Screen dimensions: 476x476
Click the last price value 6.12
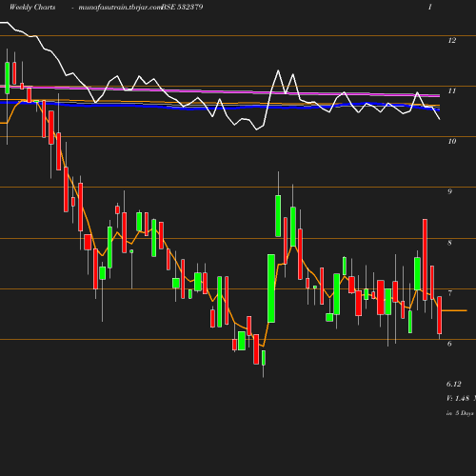[x=454, y=384]
